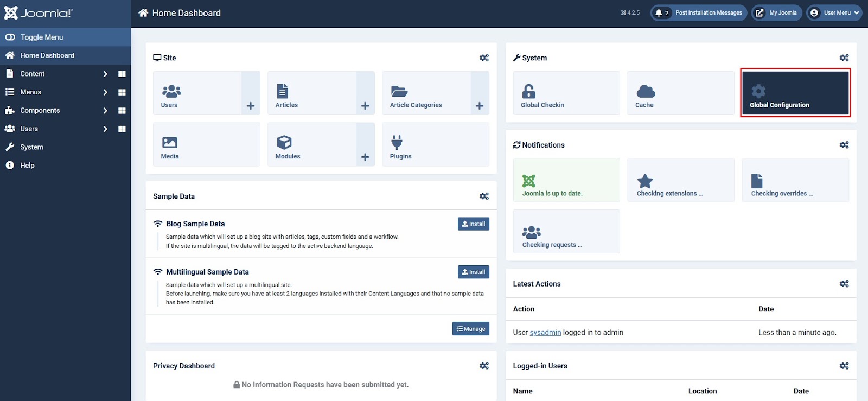Expand the Content menu chevron
Viewport: 868px width, 401px height.
[105, 74]
